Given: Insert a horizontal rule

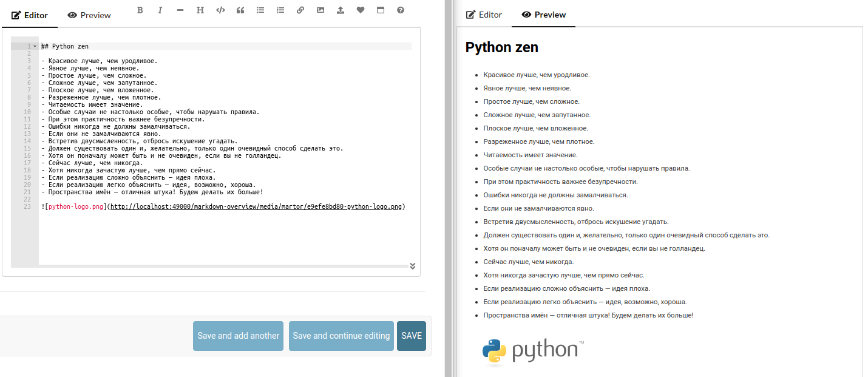Looking at the screenshot, I should click(x=180, y=10).
